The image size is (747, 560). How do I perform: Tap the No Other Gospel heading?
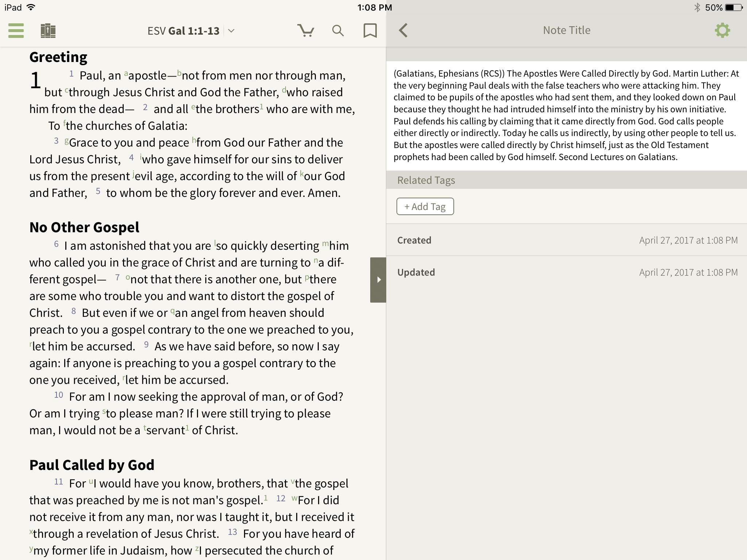(84, 227)
